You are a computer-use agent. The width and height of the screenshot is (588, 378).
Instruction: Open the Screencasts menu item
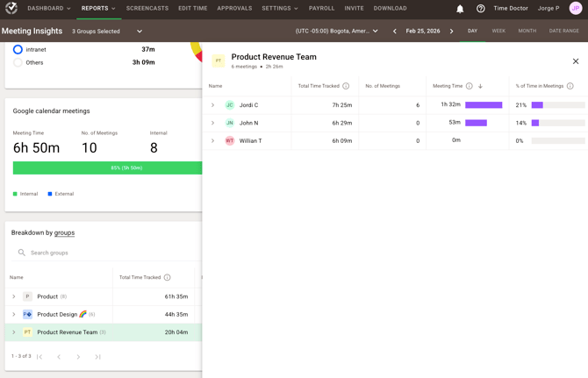click(147, 9)
